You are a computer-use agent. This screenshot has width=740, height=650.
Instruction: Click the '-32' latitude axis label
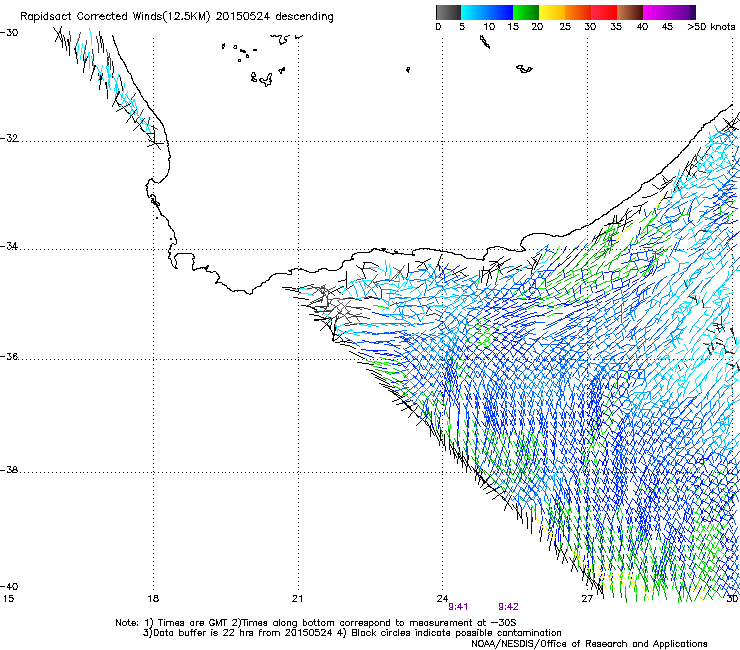[9, 138]
